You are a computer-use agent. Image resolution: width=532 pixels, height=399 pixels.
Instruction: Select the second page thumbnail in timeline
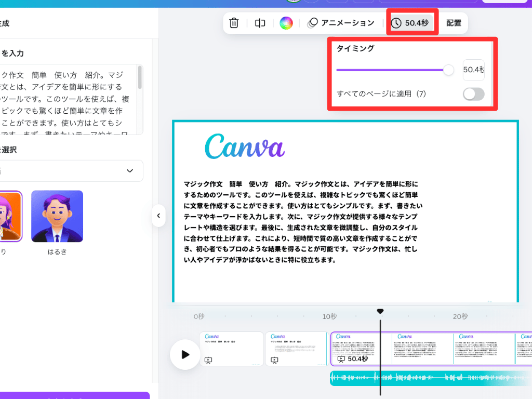296,349
